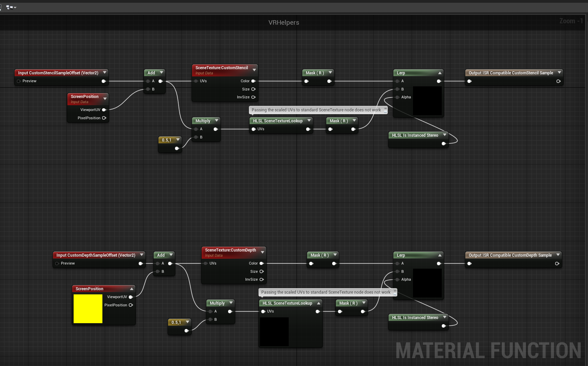Click the UVs input pin on SceneTexture:CustomStencil
This screenshot has width=588, height=366.
point(196,81)
